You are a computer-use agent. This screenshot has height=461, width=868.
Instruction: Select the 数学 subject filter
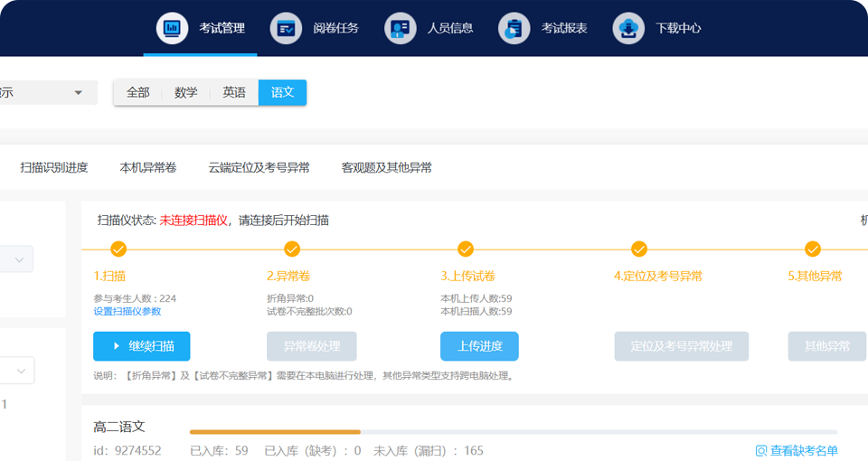(x=186, y=92)
